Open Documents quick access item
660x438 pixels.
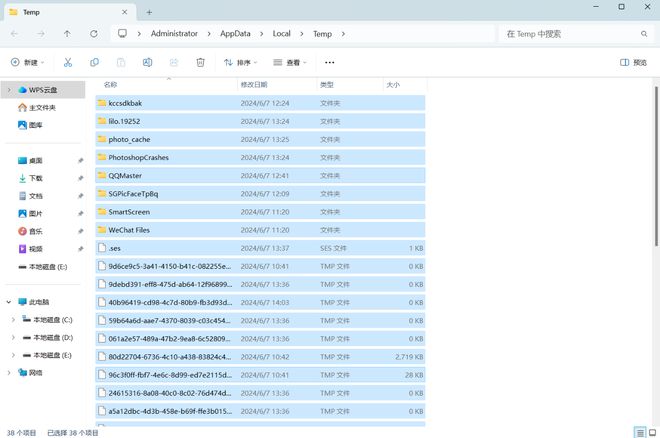35,196
